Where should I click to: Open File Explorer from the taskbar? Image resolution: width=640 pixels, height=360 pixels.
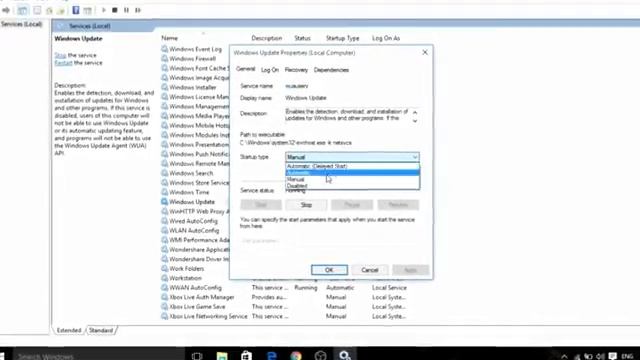[222, 356]
